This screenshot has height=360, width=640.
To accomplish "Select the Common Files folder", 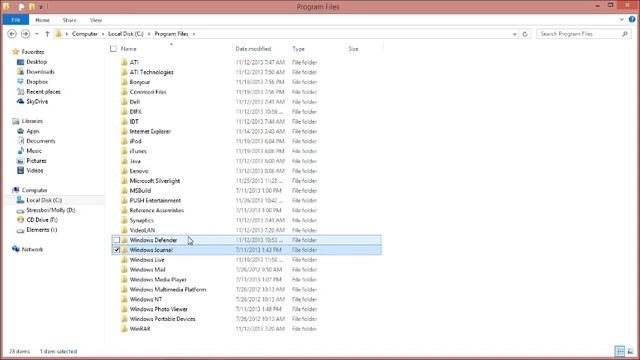I will click(148, 92).
